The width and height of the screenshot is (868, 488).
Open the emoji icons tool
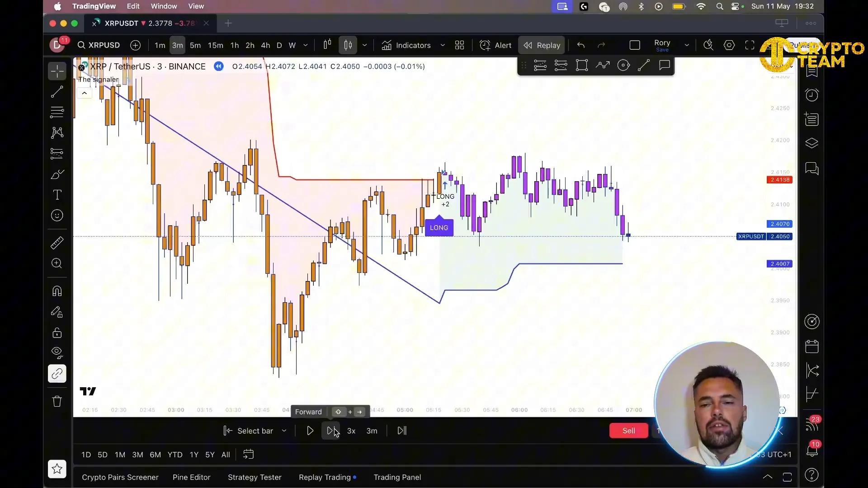57,216
